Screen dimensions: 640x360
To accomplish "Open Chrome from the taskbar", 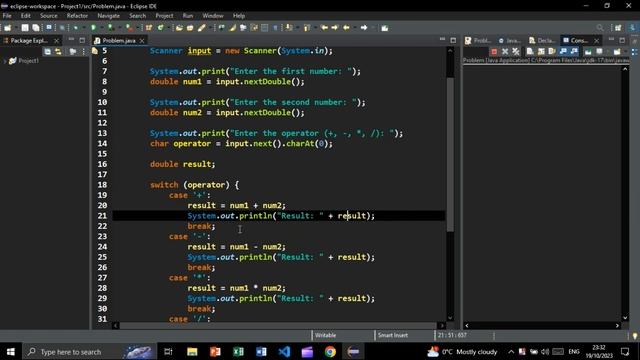I will pos(330,351).
